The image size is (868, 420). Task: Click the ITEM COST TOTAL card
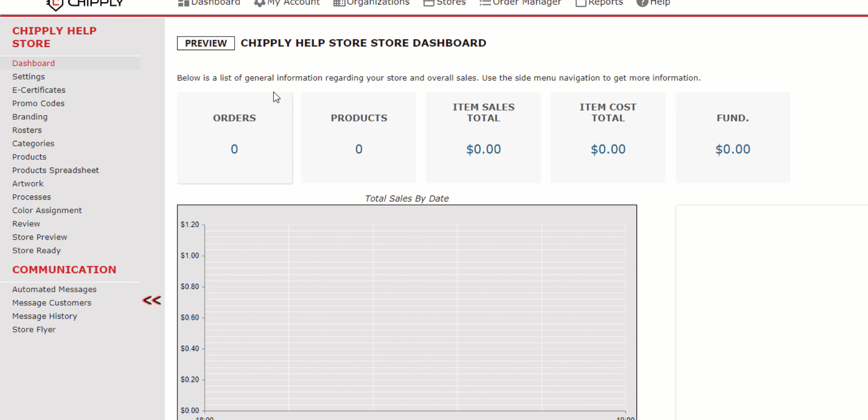(608, 138)
